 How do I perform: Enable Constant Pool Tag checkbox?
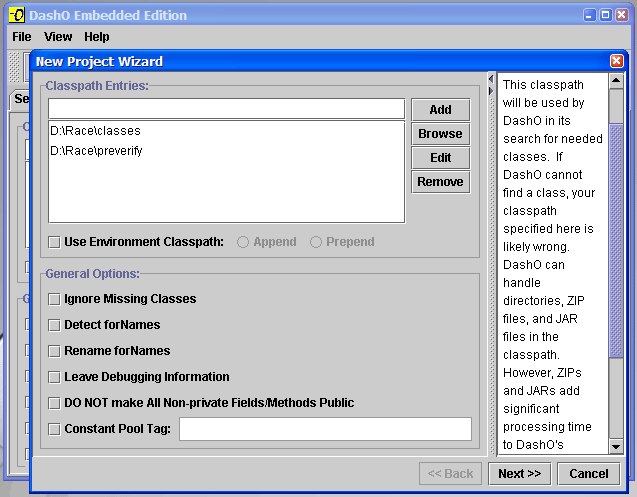[x=54, y=430]
